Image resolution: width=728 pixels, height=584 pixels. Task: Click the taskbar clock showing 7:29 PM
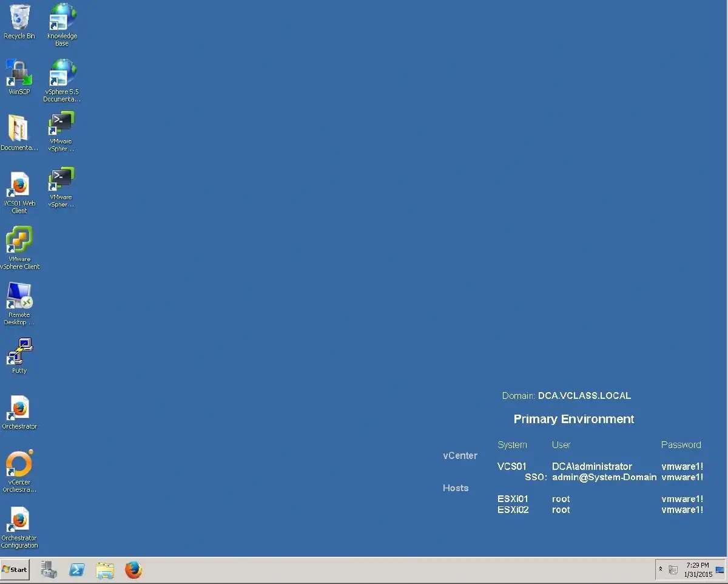[698, 570]
